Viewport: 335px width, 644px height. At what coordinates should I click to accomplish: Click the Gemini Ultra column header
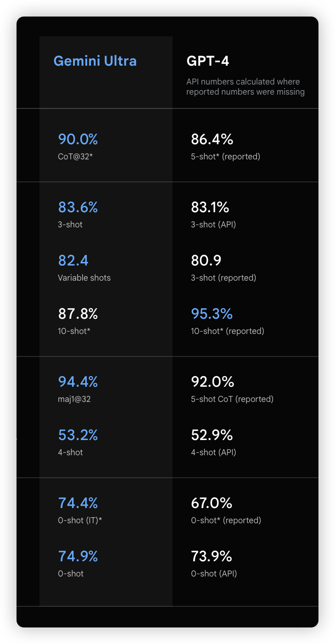(x=95, y=61)
